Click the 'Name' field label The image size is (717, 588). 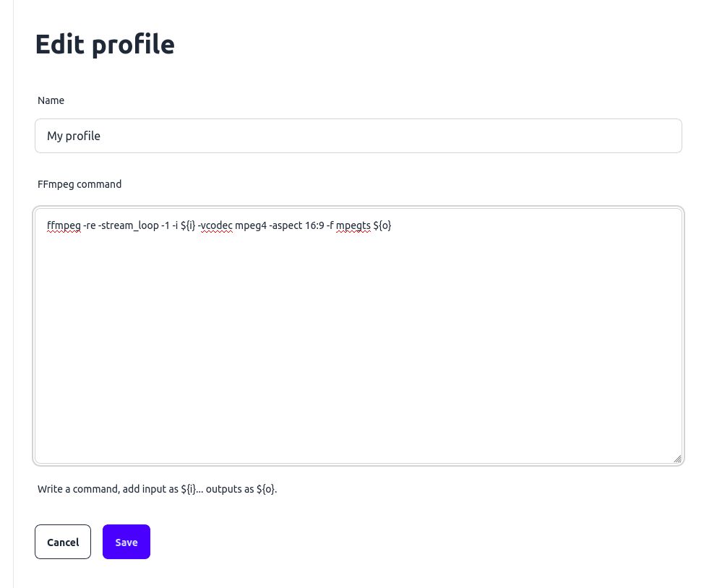tap(51, 100)
